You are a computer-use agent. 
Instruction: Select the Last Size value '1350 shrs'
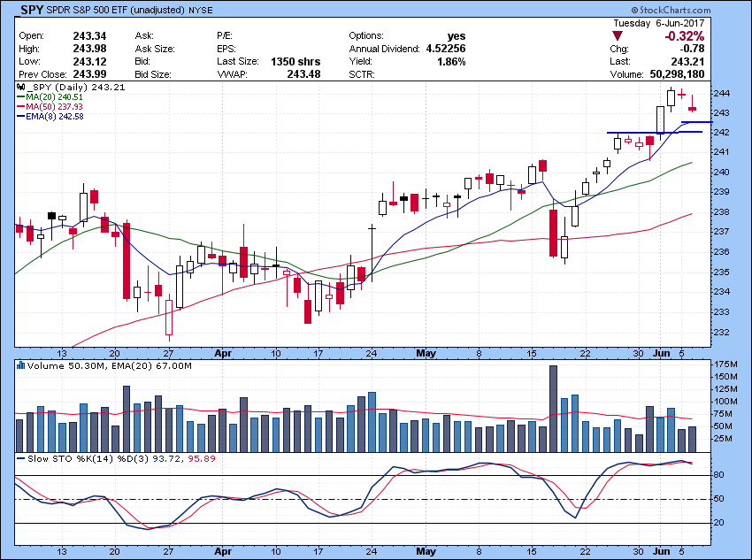[x=295, y=62]
